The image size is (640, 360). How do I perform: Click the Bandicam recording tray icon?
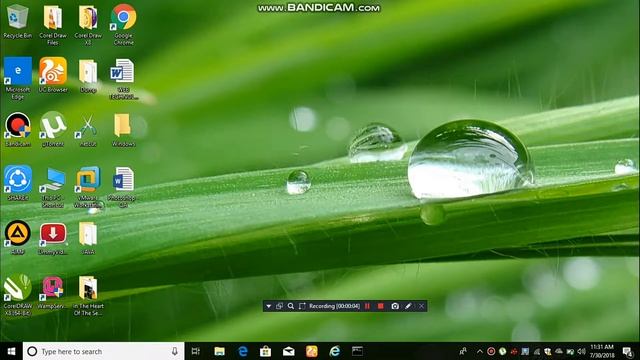[491, 351]
